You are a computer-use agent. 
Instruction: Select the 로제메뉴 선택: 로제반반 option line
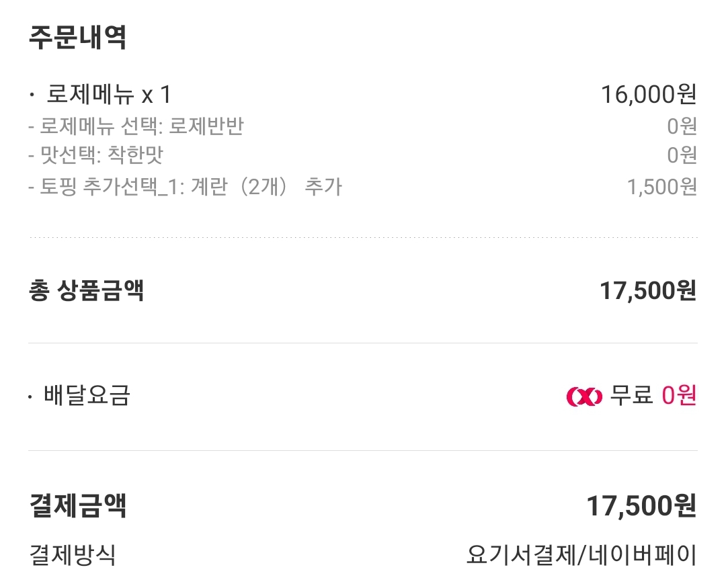136,126
